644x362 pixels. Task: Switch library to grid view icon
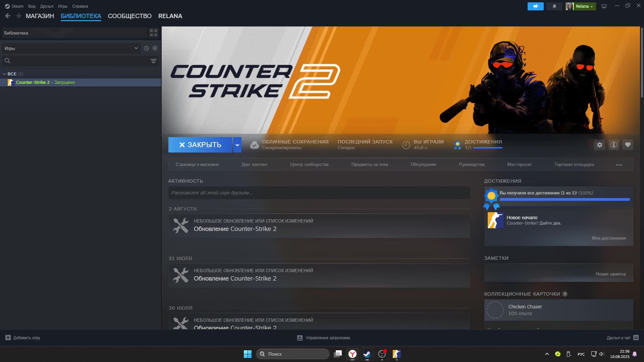pyautogui.click(x=154, y=33)
